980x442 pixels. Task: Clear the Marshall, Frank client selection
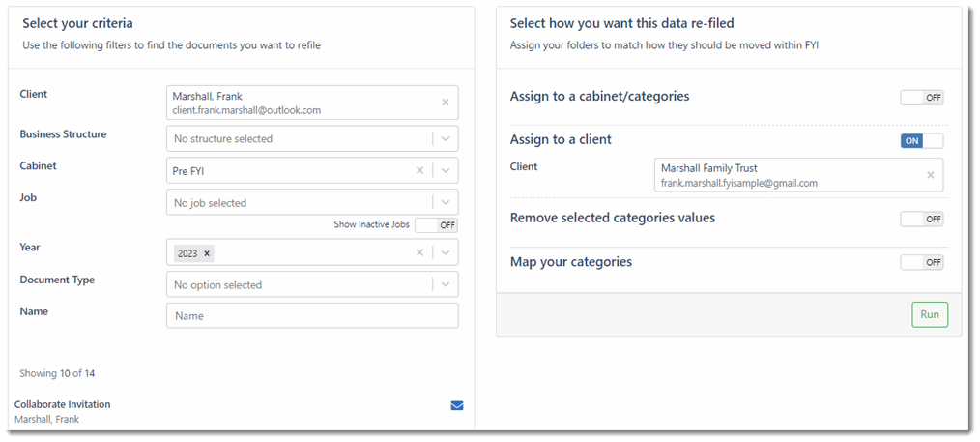pyautogui.click(x=445, y=103)
